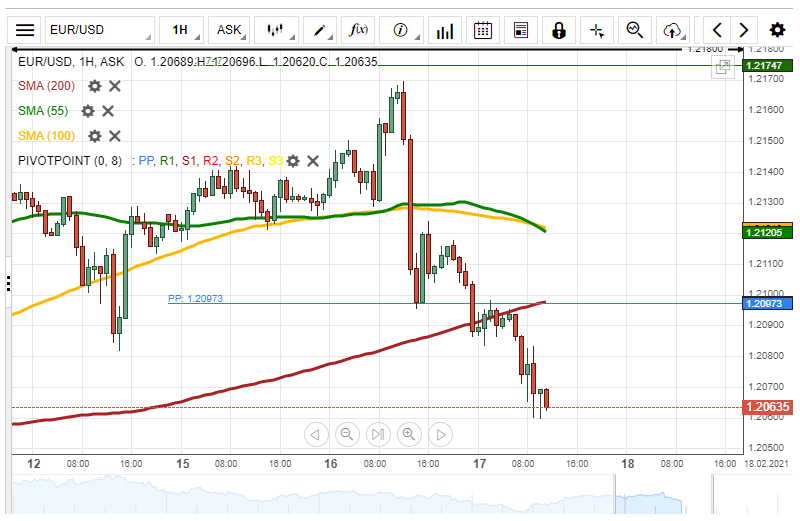Toggle the crosshair cursor tool
Image resolution: width=800 pixels, height=521 pixels.
point(597,30)
